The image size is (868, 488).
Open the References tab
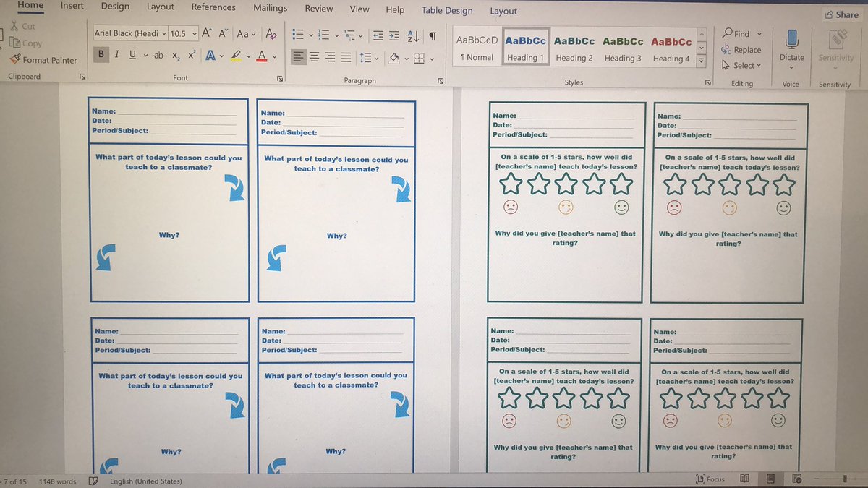pyautogui.click(x=213, y=7)
